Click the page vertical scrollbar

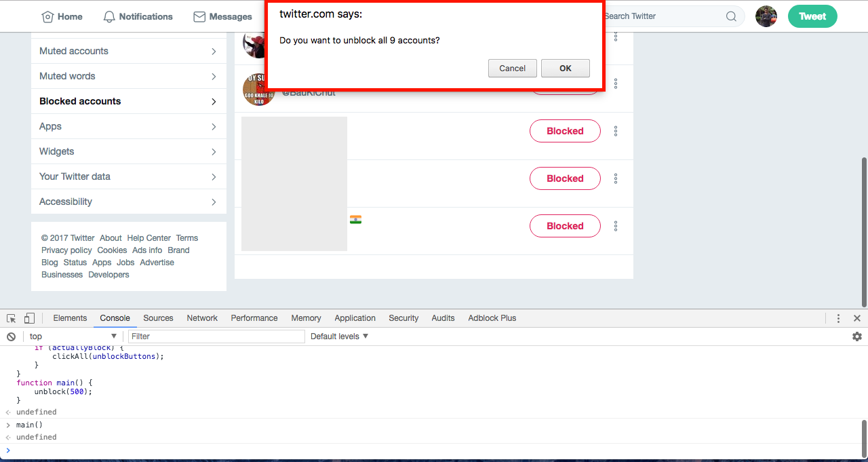(864, 232)
